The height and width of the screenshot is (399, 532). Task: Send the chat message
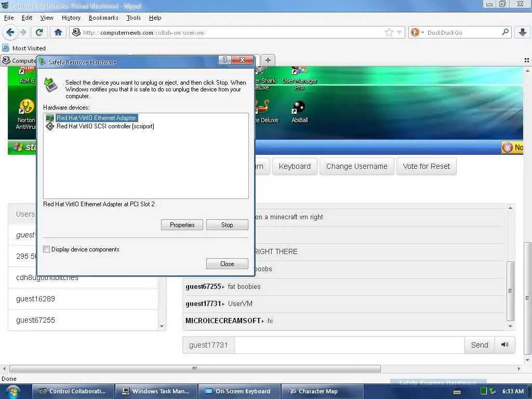point(480,345)
